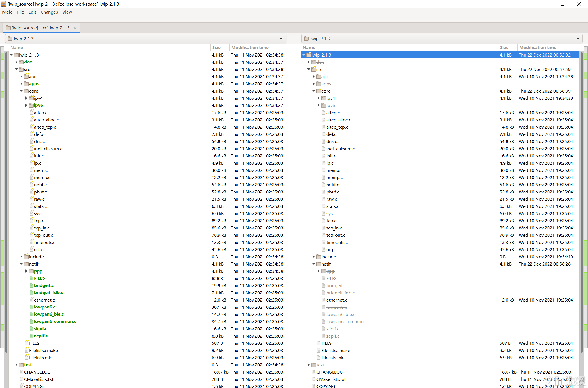Click the core folder icon in right pane
This screenshot has height=388, width=588.
click(319, 91)
